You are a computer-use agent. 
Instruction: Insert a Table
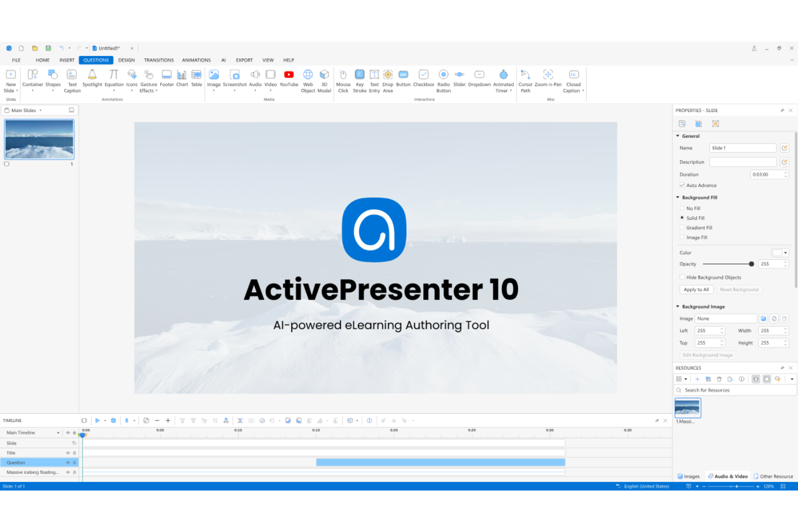pos(196,78)
